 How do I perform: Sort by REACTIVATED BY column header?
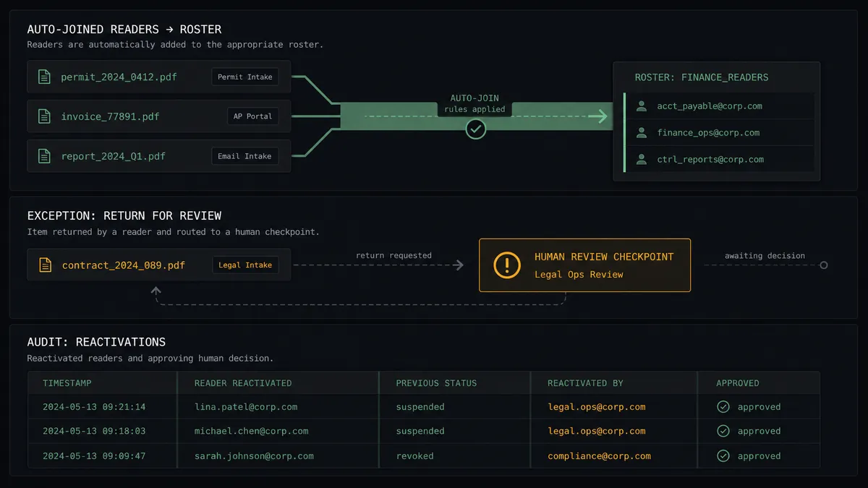585,383
